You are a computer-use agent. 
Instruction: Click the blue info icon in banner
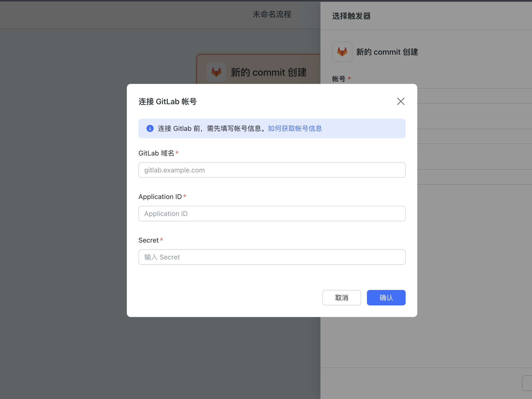tap(150, 128)
